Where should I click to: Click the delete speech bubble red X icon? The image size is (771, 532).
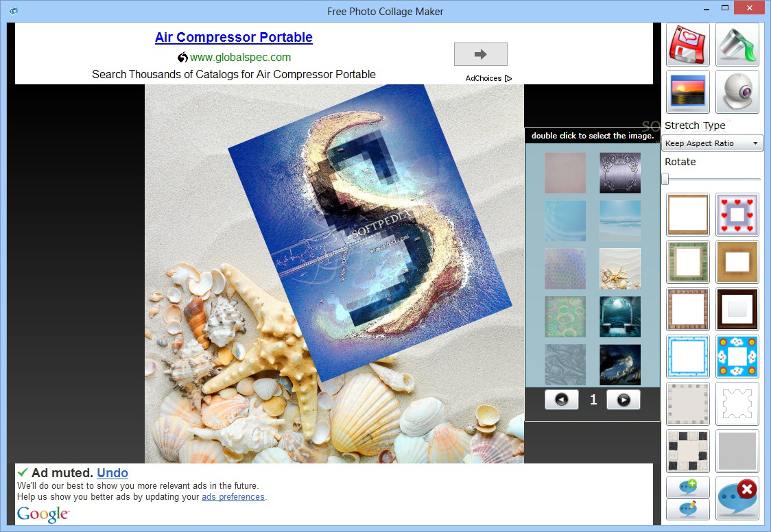737,498
